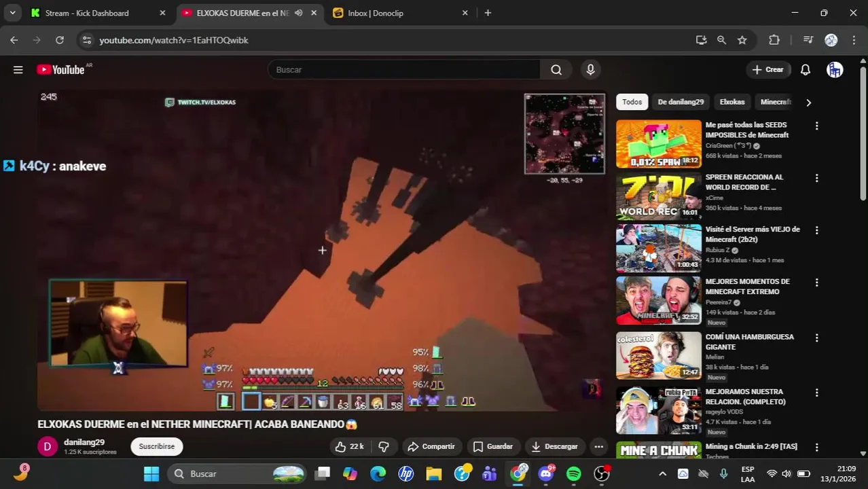Viewport: 868px width, 489px height.
Task: Open options for MEJORES MOMENTOS DE MINECRAFT video
Action: click(816, 283)
